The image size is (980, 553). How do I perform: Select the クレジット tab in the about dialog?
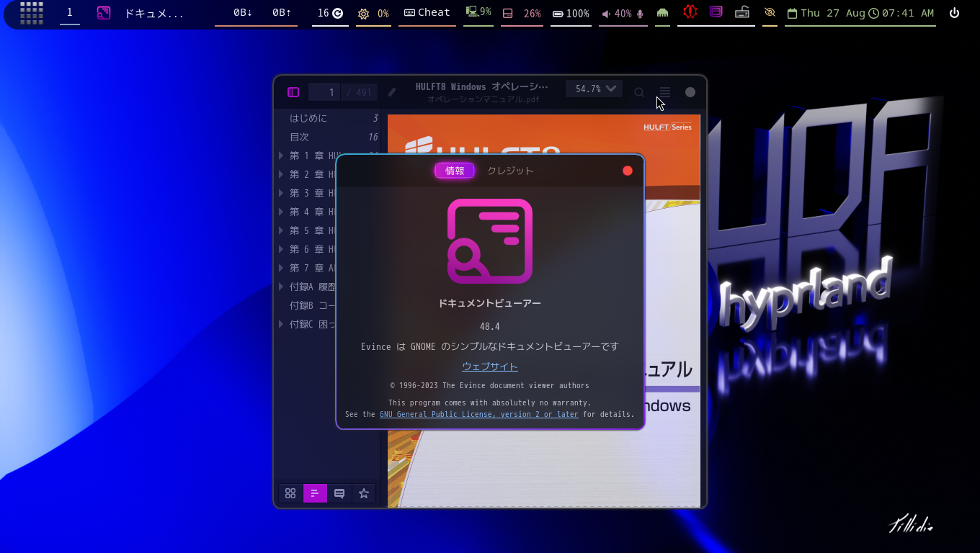510,171
